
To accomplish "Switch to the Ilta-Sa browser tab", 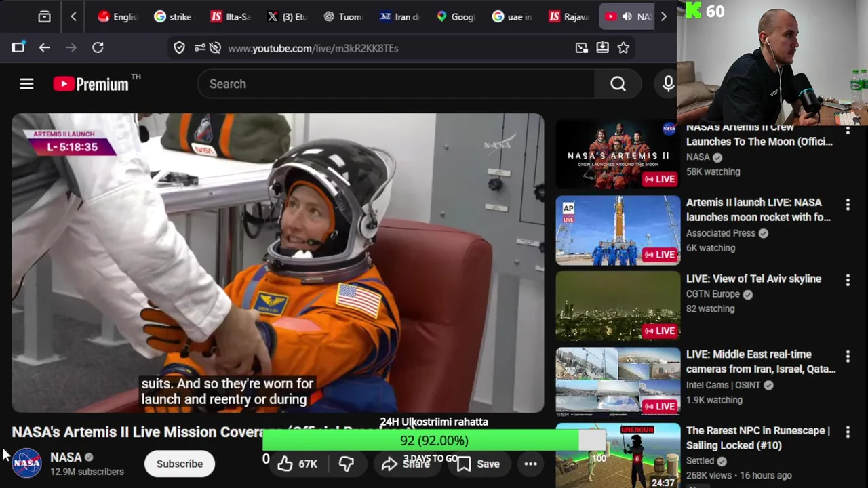I will click(230, 16).
